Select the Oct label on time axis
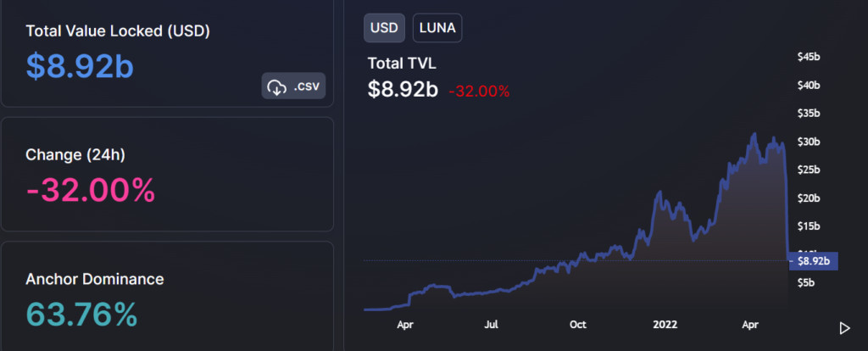The width and height of the screenshot is (868, 351). tap(577, 324)
